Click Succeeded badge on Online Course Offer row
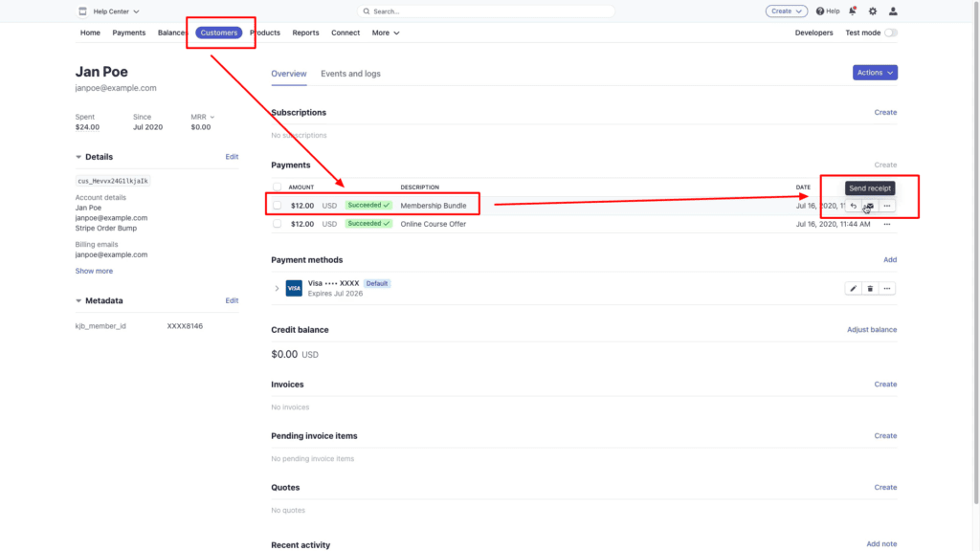Screen dimensions: 980x551 (x=368, y=224)
